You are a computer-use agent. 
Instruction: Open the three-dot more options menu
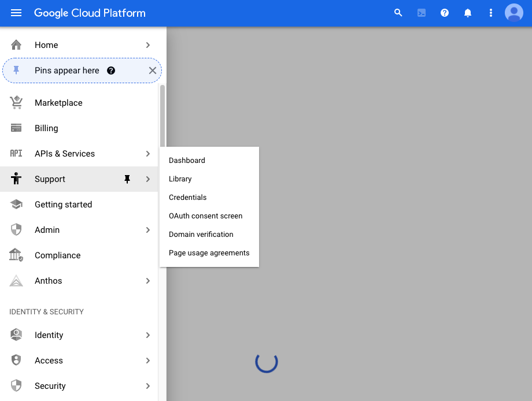(x=490, y=13)
